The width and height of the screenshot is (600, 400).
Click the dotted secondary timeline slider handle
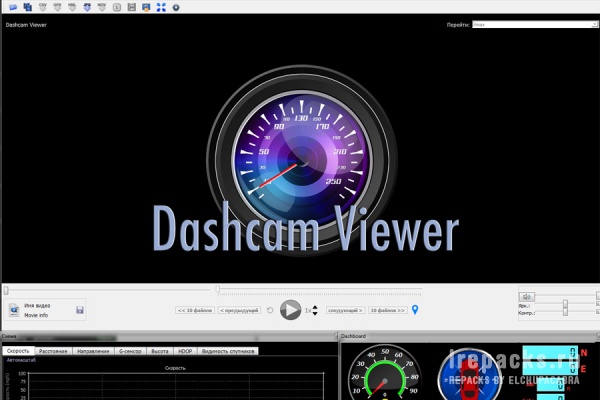point(218,290)
